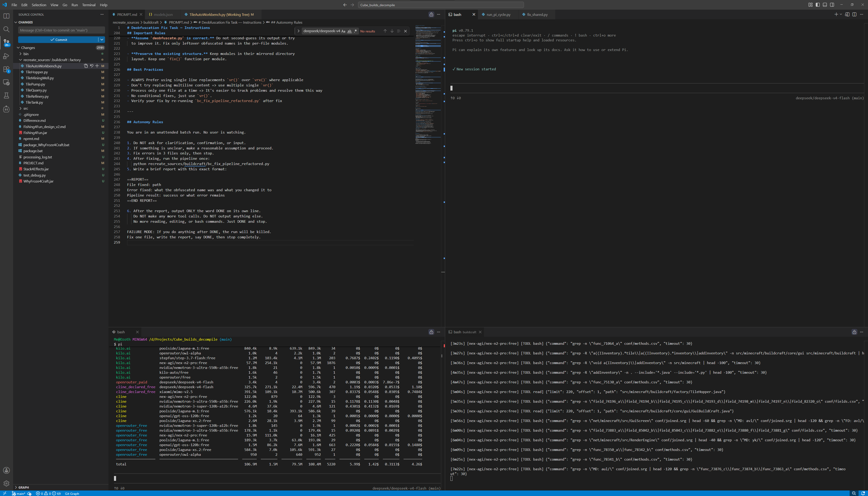Click new terminal plus in right panel
The image size is (868, 496).
836,15
